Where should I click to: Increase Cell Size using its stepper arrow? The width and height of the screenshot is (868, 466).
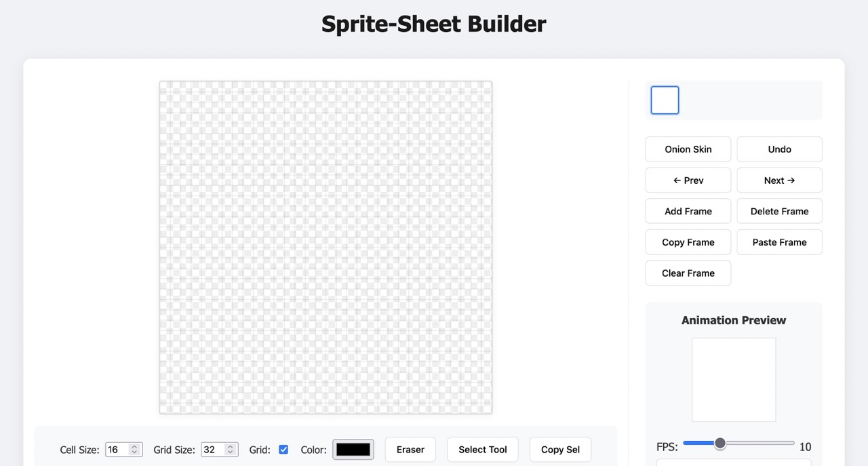(x=134, y=446)
